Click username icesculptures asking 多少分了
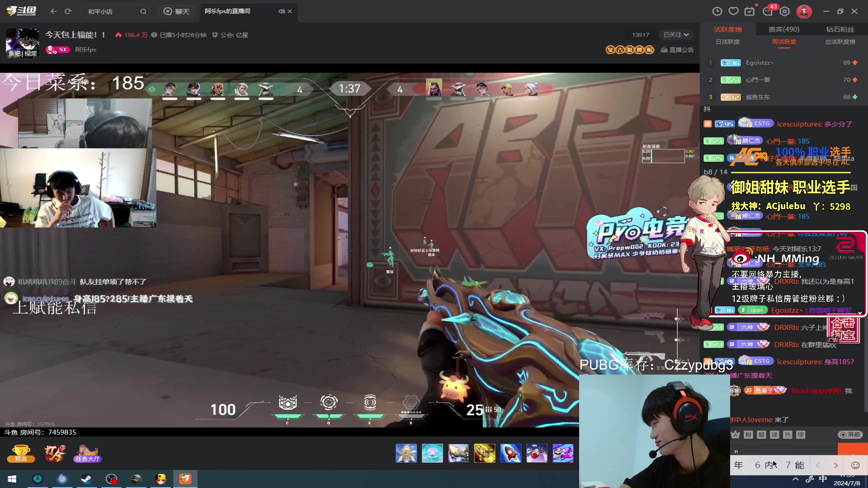The height and width of the screenshot is (488, 868). pyautogui.click(x=800, y=124)
